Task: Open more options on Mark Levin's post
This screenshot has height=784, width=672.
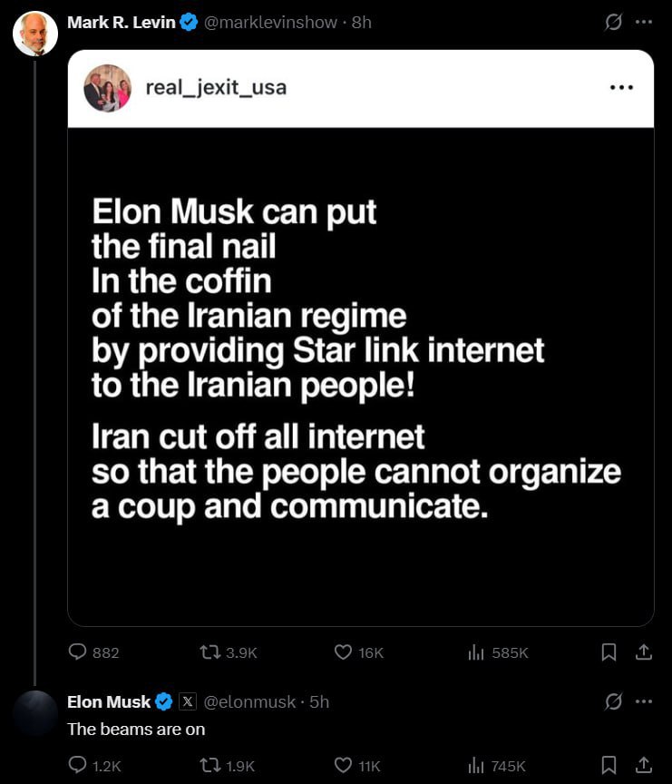Action: [644, 22]
